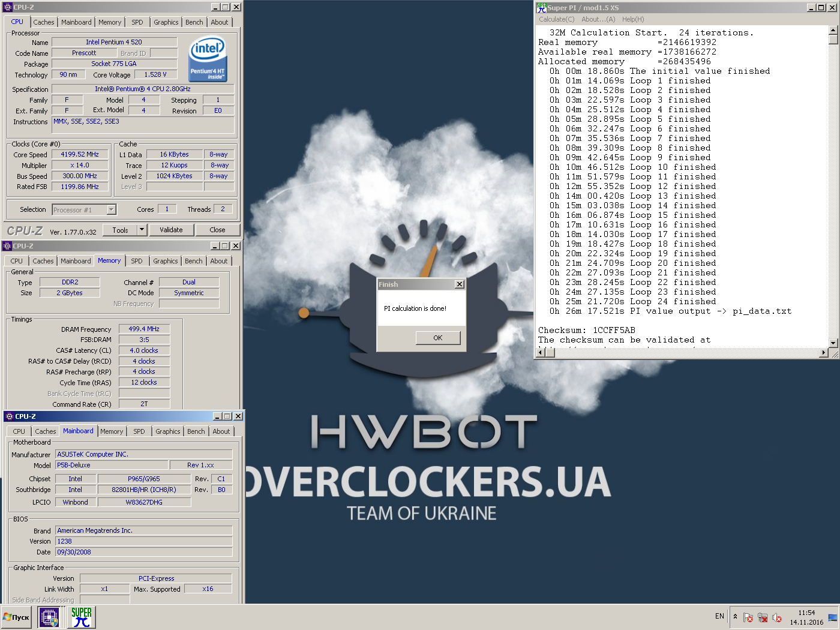Image resolution: width=840 pixels, height=630 pixels.
Task: Click the Super PI horizontal scrollbar thumb
Action: 550,353
